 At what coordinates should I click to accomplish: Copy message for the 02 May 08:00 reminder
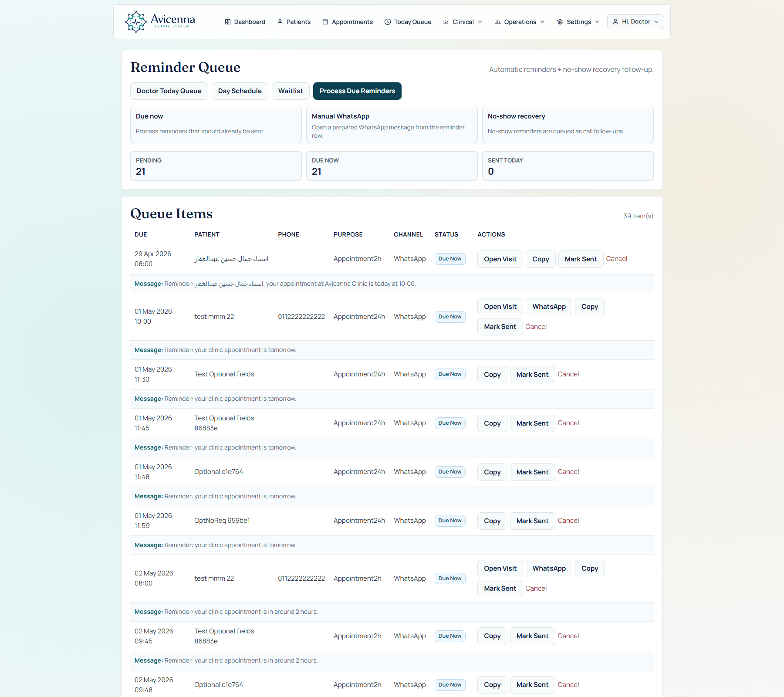[590, 568]
